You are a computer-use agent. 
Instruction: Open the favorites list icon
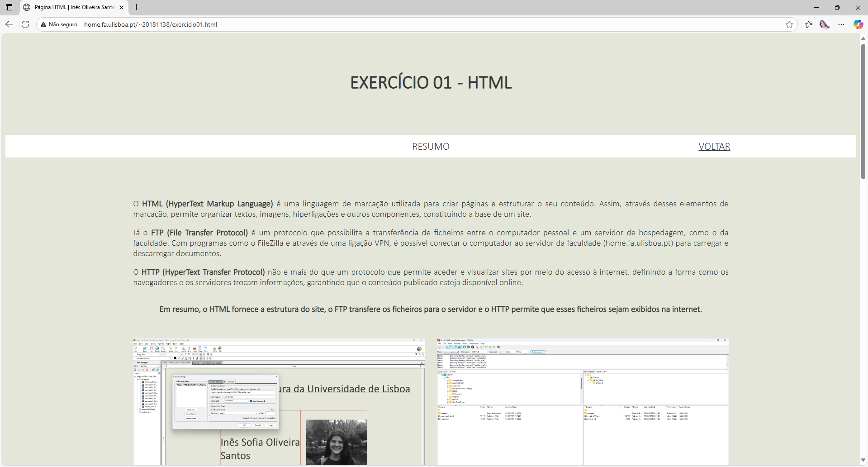click(x=809, y=24)
